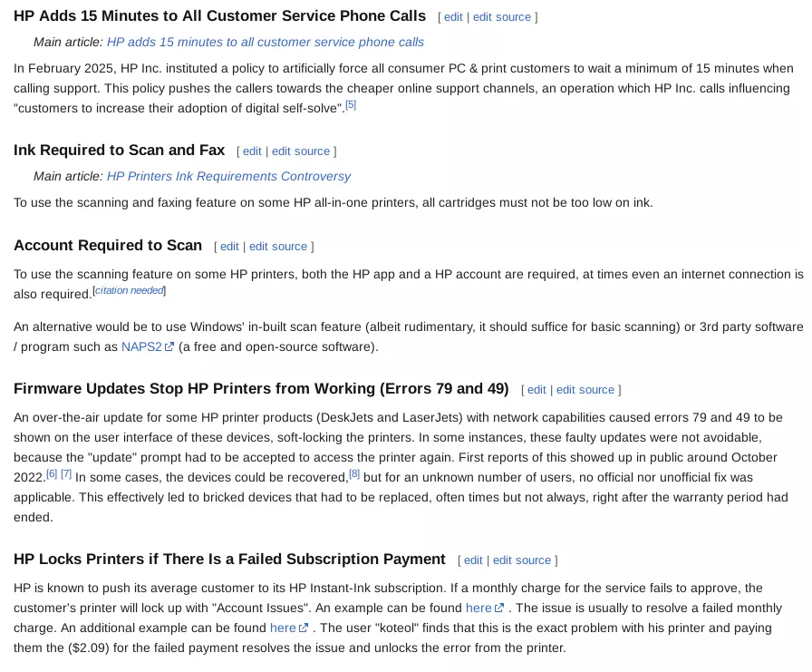The image size is (812, 672).
Task: Open footnote [8] about recovered devices
Action: tap(354, 473)
